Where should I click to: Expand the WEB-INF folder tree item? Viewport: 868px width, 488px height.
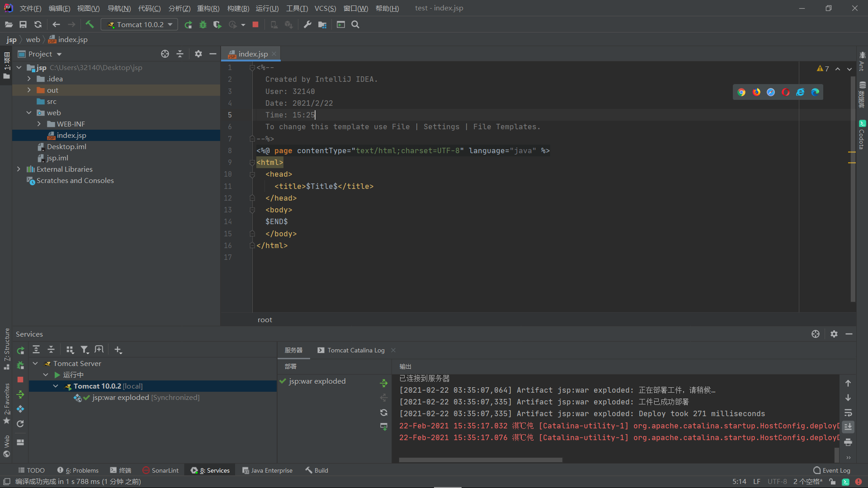click(x=38, y=123)
